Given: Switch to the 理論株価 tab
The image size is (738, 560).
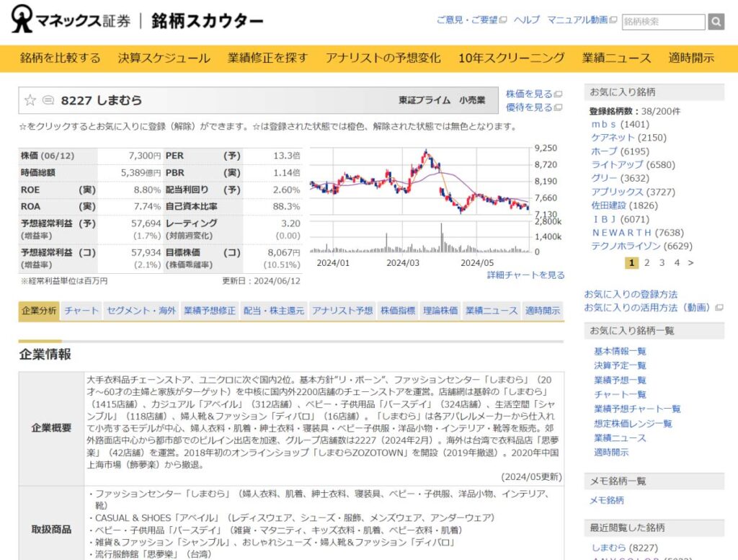Looking at the screenshot, I should 440,311.
